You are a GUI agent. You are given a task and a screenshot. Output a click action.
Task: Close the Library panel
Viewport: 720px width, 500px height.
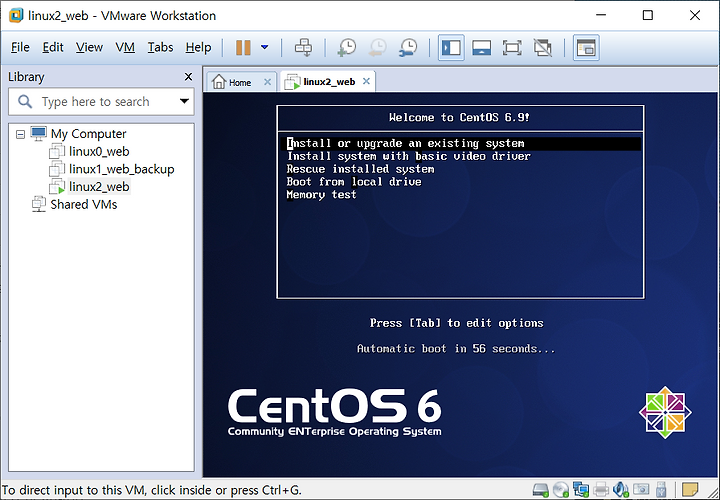pos(188,77)
